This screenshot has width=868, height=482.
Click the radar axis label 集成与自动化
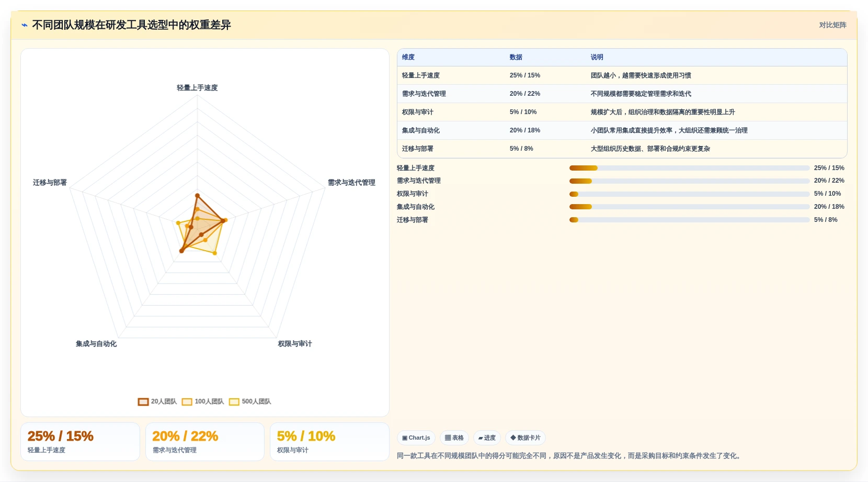click(96, 344)
